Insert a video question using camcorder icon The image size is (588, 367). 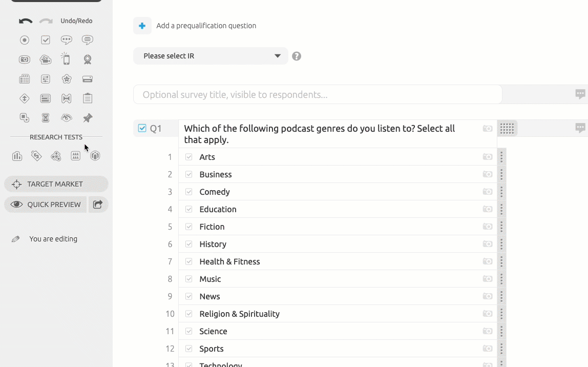tap(46, 59)
